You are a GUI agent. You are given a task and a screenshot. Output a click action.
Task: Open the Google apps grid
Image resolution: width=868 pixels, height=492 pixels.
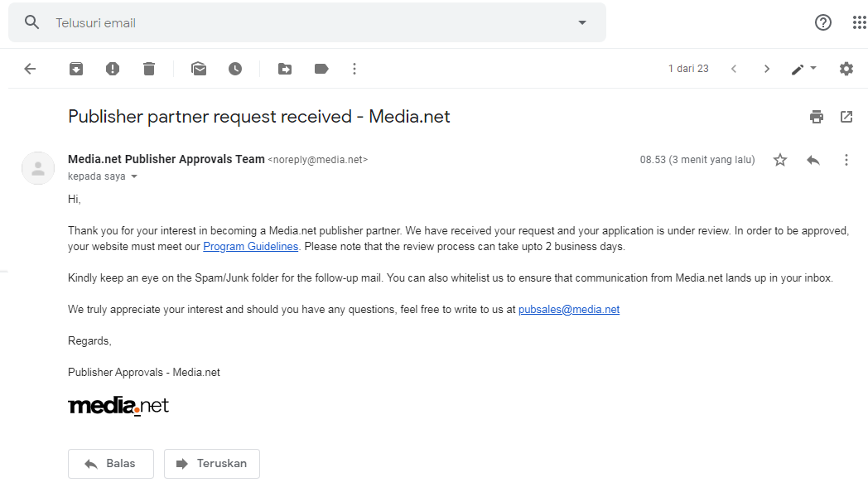(859, 22)
